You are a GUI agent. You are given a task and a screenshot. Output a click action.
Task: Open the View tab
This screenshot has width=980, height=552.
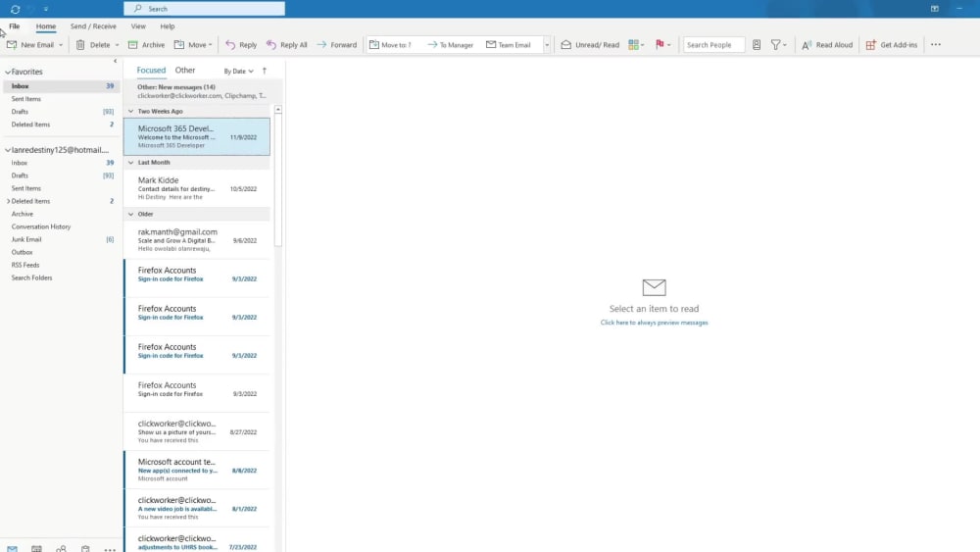point(138,26)
